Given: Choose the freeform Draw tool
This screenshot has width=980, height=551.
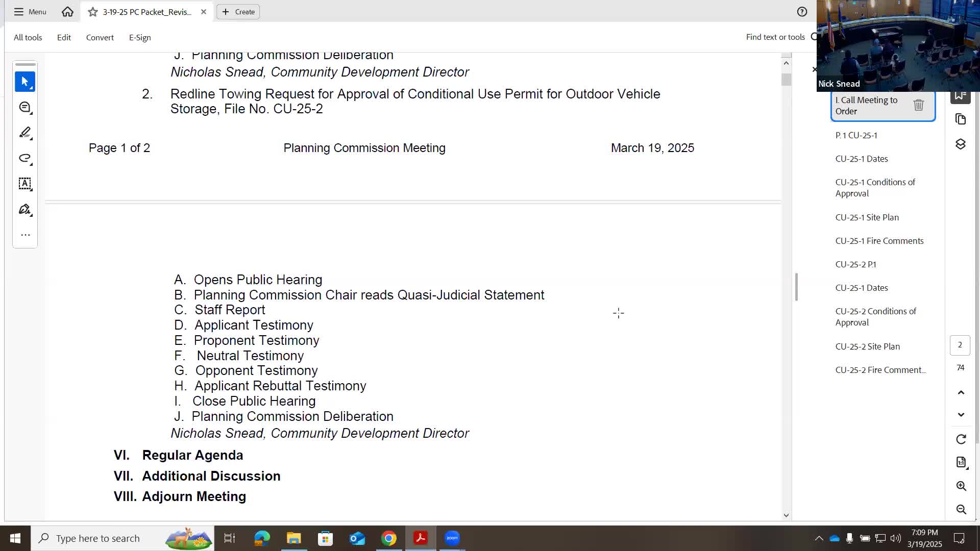Looking at the screenshot, I should 24,158.
